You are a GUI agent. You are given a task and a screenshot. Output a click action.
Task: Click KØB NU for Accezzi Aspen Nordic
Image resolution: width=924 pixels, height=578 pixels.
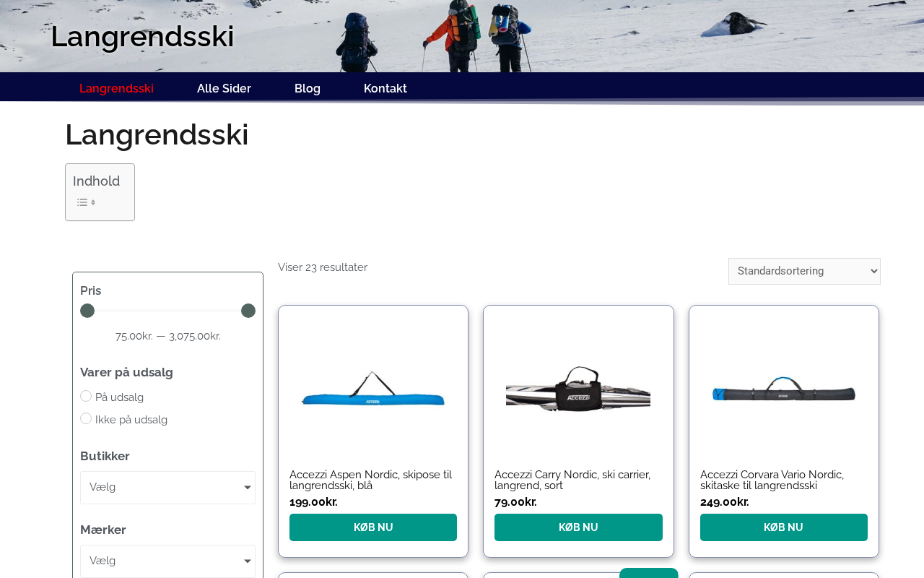(x=373, y=527)
